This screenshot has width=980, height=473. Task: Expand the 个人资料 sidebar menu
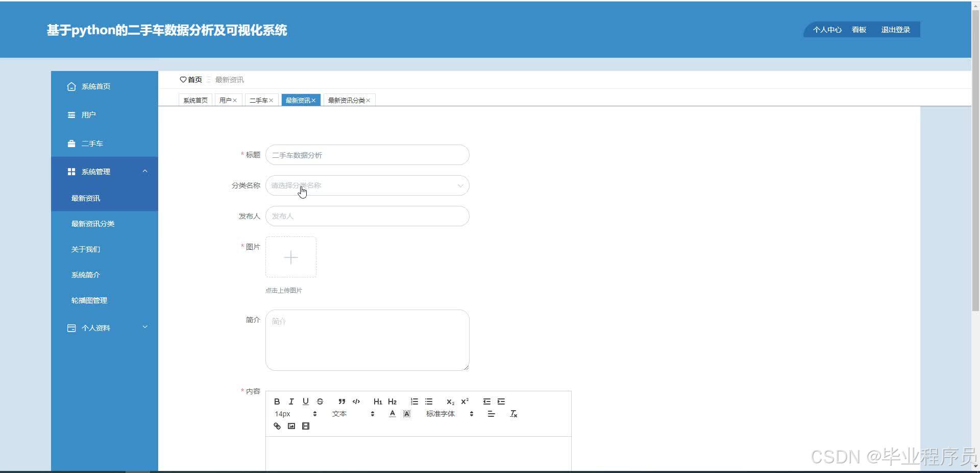105,328
